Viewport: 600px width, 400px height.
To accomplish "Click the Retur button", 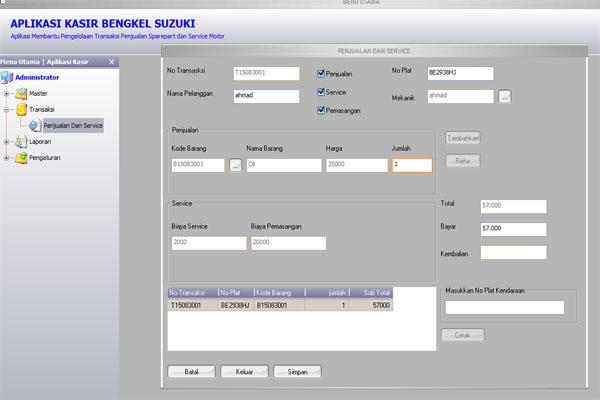I will point(463,161).
